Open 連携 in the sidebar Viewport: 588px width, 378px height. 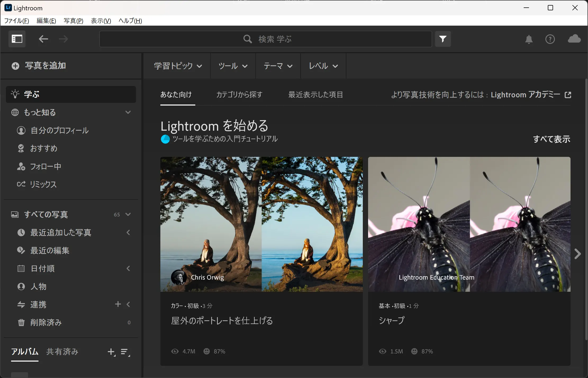point(32,304)
